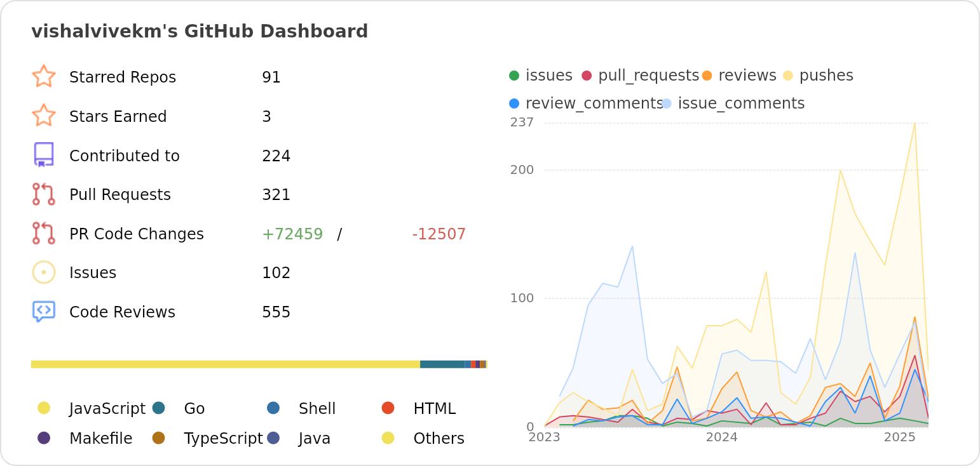
Task: Click the 2023 x-axis label
Action: coord(545,437)
